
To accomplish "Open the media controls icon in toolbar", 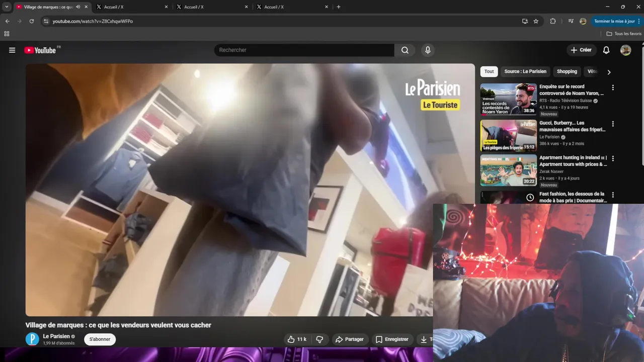I will [x=571, y=21].
